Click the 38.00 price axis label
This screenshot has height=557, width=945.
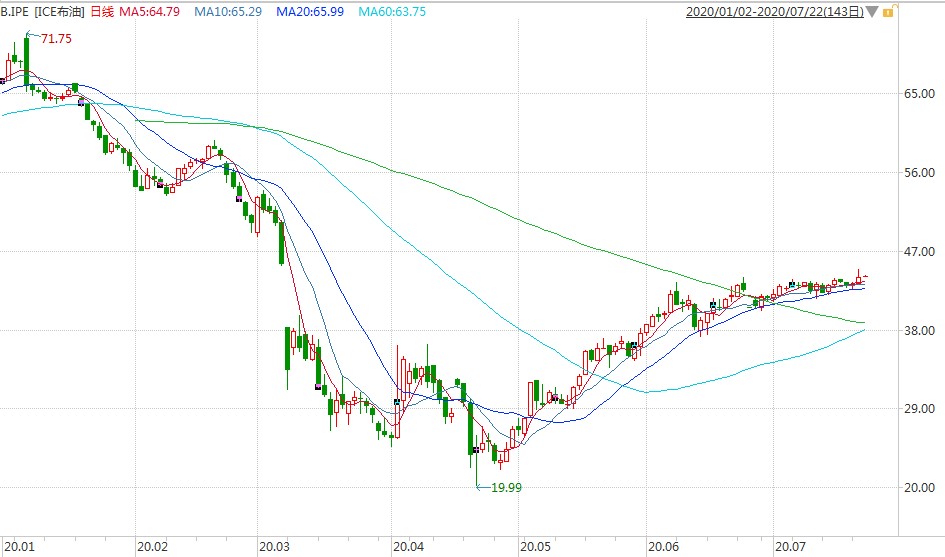(x=919, y=330)
